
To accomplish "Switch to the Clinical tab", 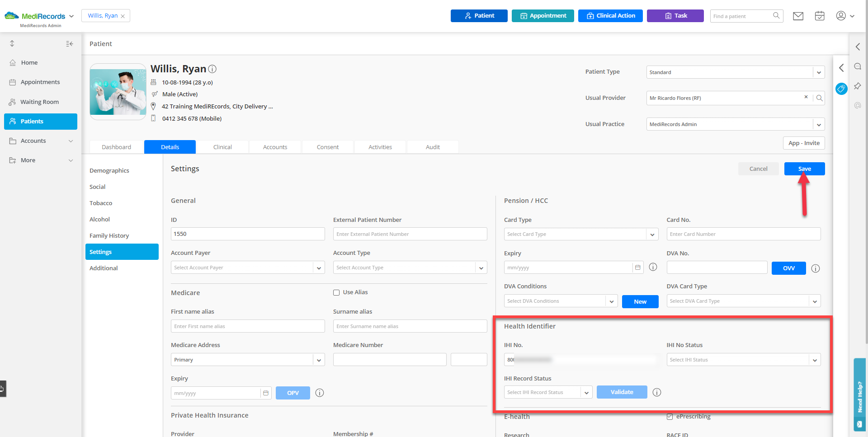I will tap(222, 147).
